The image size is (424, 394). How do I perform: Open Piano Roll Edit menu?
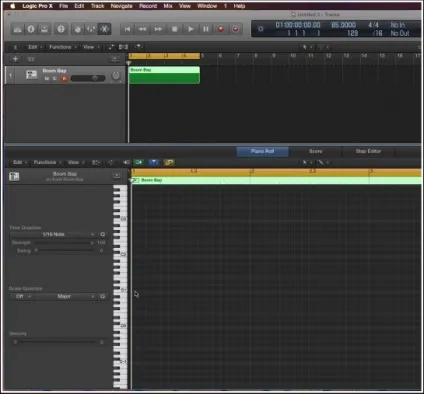click(x=19, y=162)
